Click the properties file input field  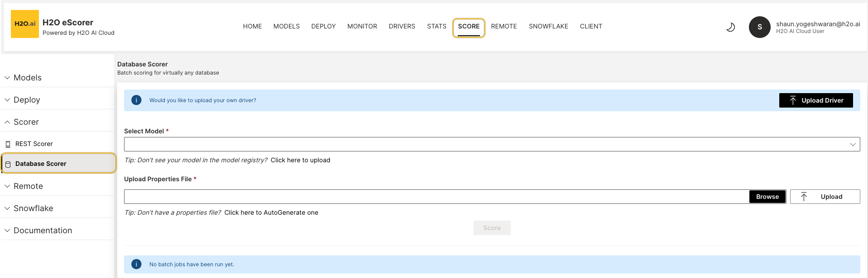pos(436,197)
